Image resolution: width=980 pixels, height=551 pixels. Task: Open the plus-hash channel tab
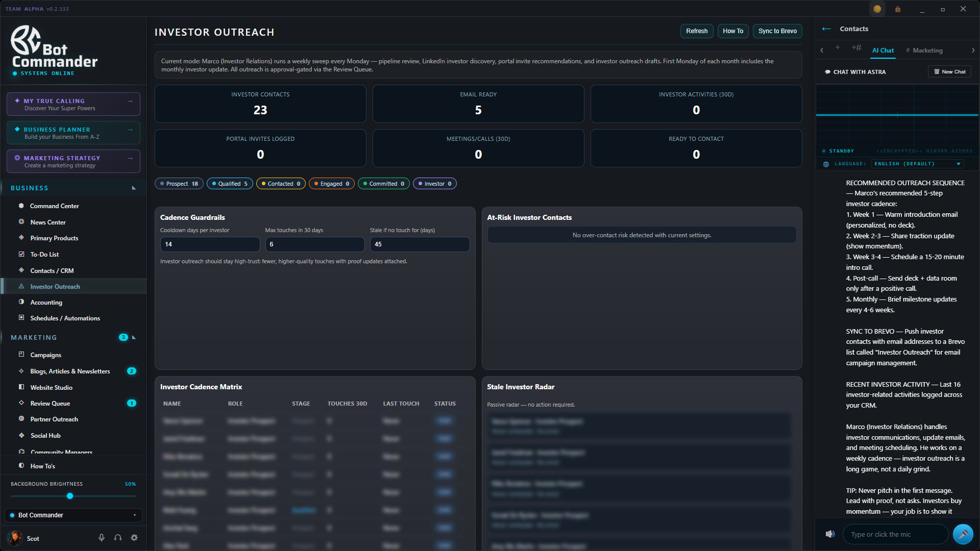click(x=856, y=47)
